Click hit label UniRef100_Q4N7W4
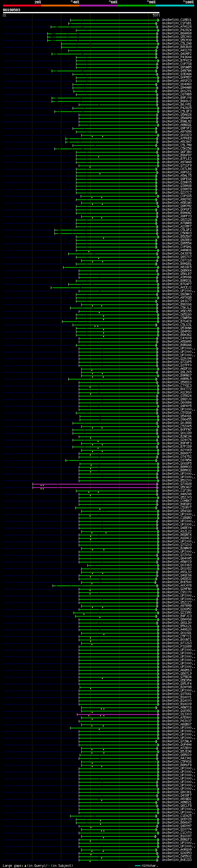The width and height of the screenshot is (197, 868). [176, 71]
